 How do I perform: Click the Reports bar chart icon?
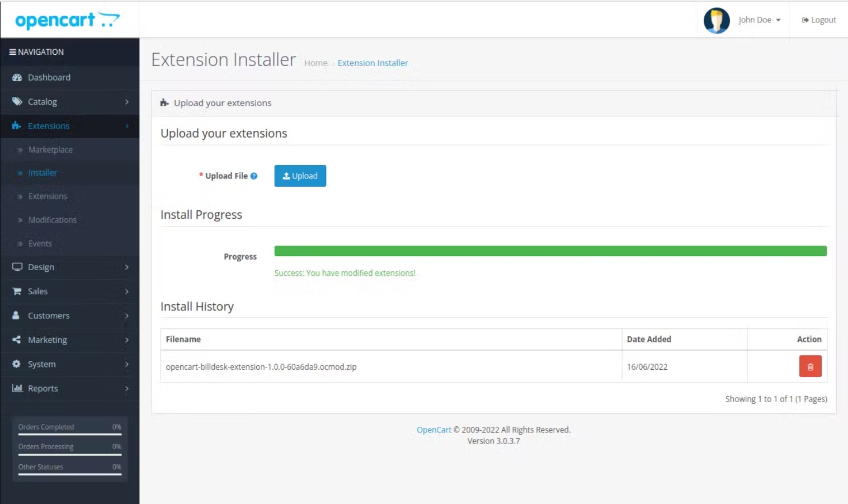[17, 388]
